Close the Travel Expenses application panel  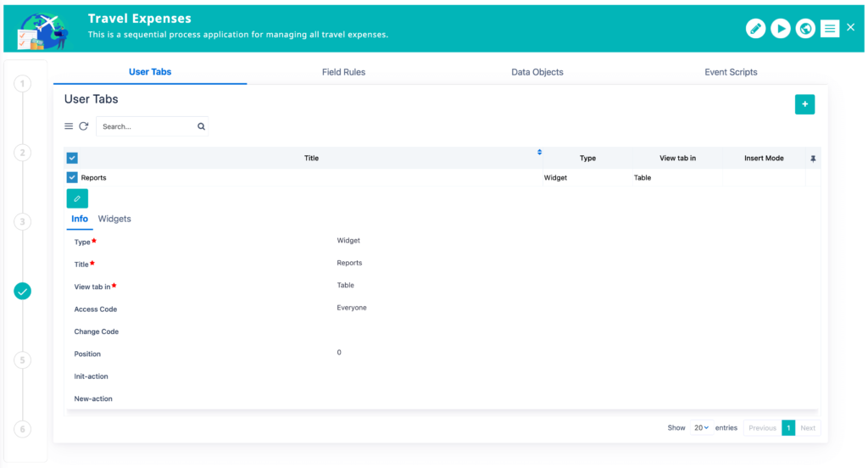(x=851, y=27)
